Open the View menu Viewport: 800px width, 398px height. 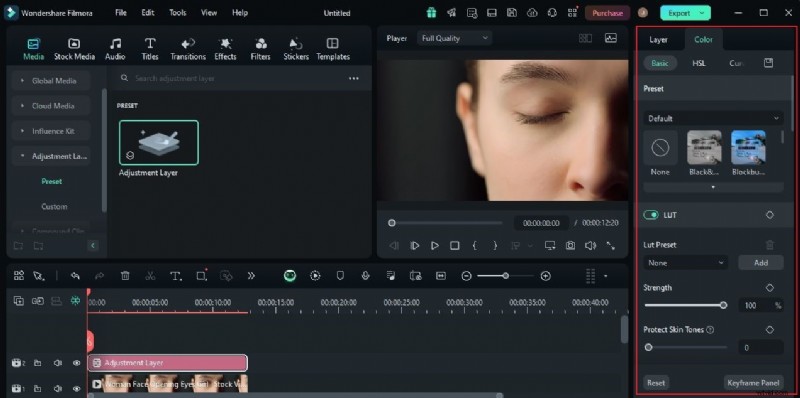tap(209, 13)
